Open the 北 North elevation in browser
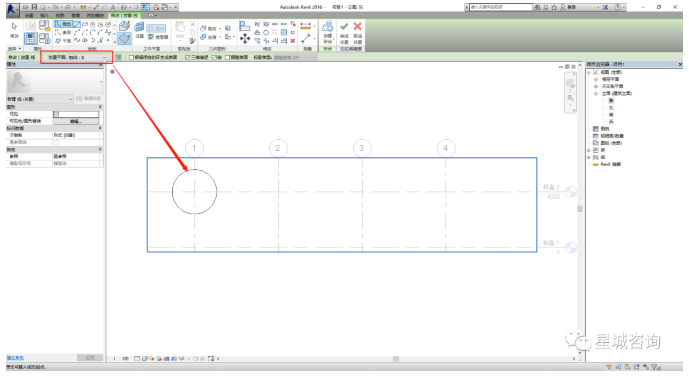689x377 pixels. tap(611, 108)
